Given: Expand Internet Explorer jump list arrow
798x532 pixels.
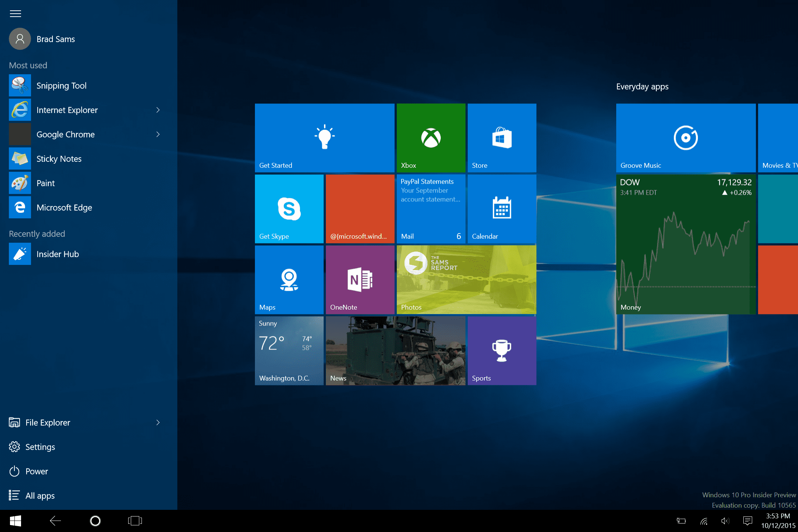Looking at the screenshot, I should coord(158,110).
